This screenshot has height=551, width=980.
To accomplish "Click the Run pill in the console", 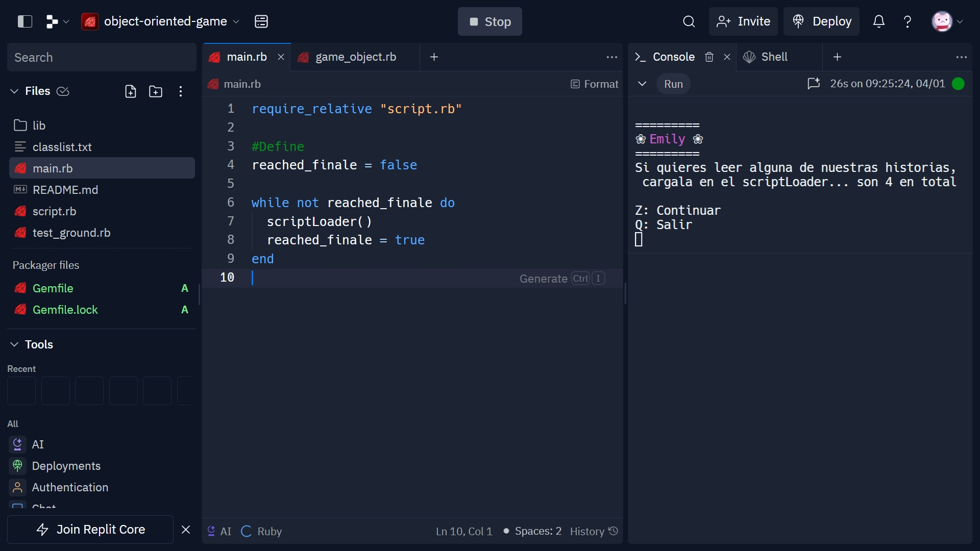I will [x=673, y=84].
